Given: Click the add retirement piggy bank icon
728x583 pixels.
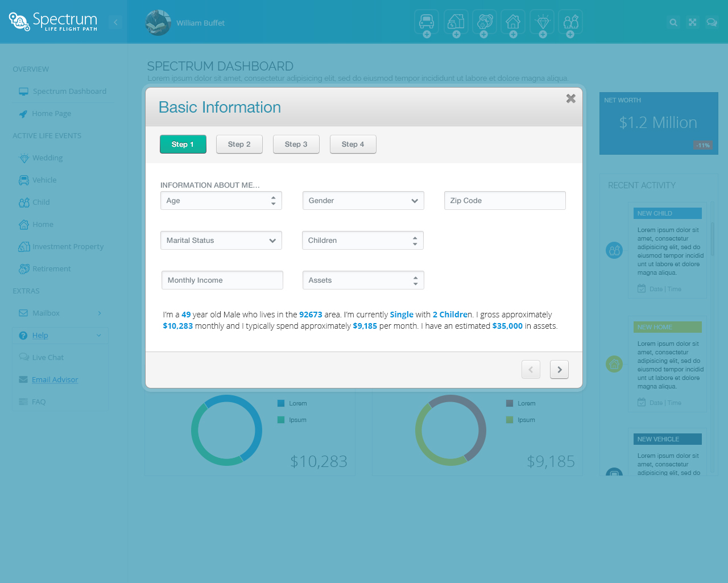Looking at the screenshot, I should click(485, 22).
